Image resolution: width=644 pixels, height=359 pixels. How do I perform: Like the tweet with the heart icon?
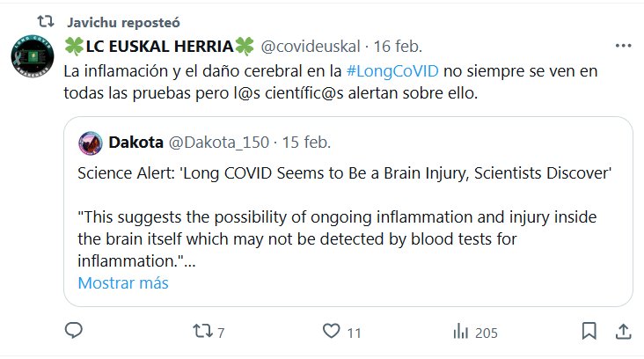(331, 332)
